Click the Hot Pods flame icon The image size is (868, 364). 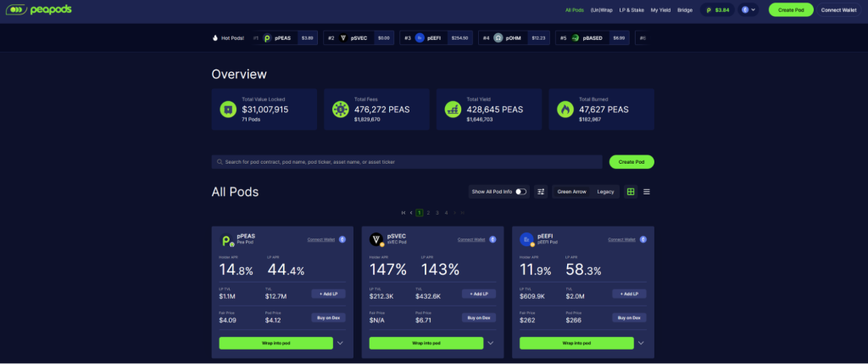tap(215, 38)
